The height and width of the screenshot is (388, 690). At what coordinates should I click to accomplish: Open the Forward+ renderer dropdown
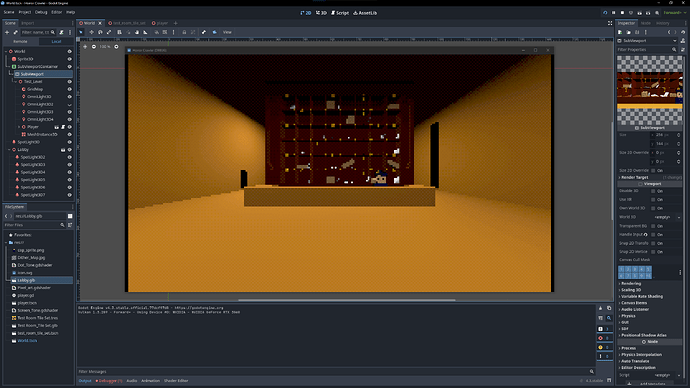[675, 13]
